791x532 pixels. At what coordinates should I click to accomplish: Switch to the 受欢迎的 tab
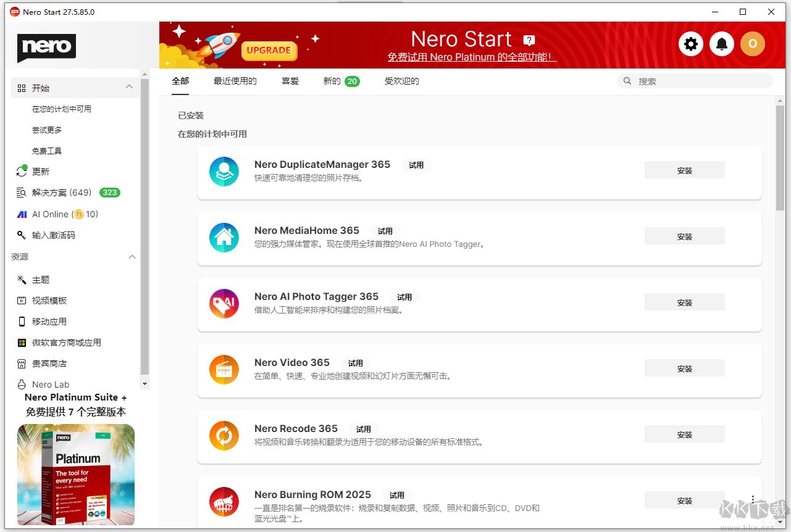(x=402, y=81)
